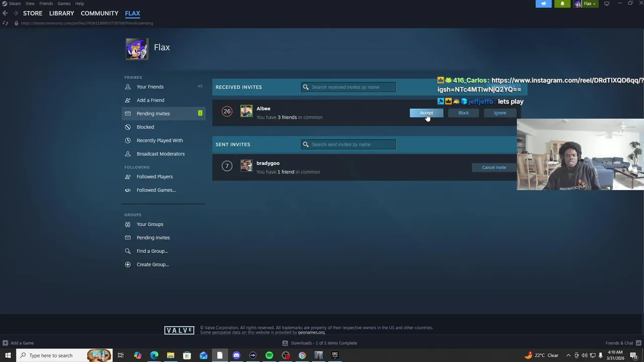Screen dimensions: 644x362
Task: Show hidden system tray icons
Action: [x=569, y=355]
